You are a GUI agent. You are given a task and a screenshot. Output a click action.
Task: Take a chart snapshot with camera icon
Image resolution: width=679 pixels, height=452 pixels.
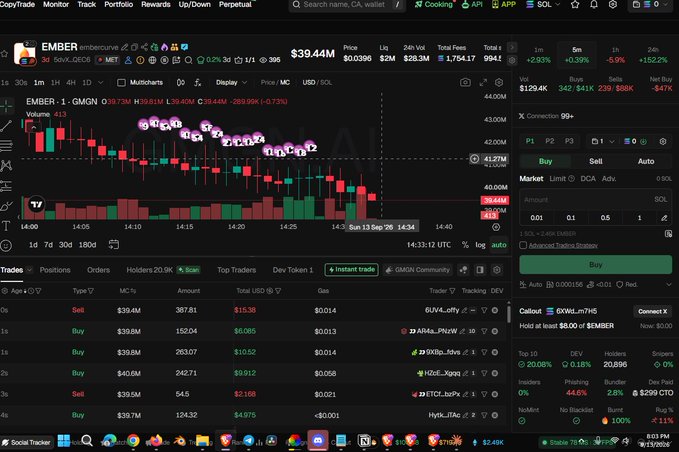[466, 82]
